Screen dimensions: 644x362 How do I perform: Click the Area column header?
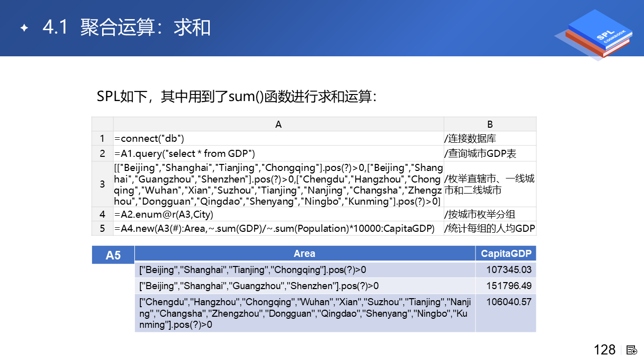pos(305,253)
